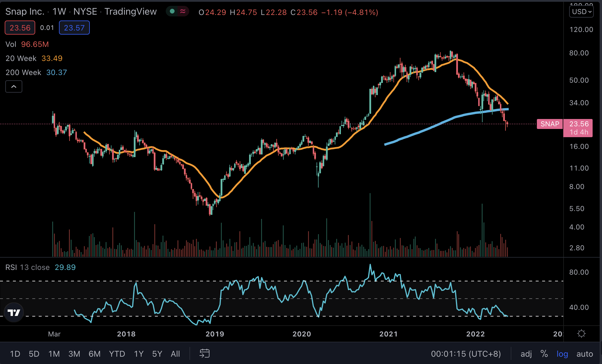Click the market status green dot indicator
The image size is (602, 364).
click(x=172, y=11)
